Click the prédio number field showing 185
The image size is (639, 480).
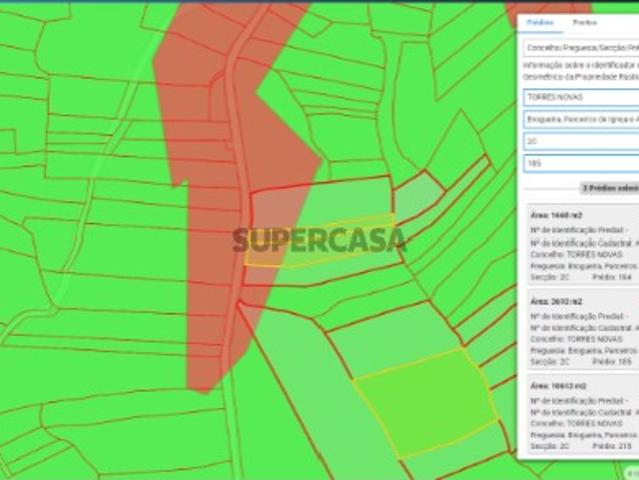click(x=581, y=163)
